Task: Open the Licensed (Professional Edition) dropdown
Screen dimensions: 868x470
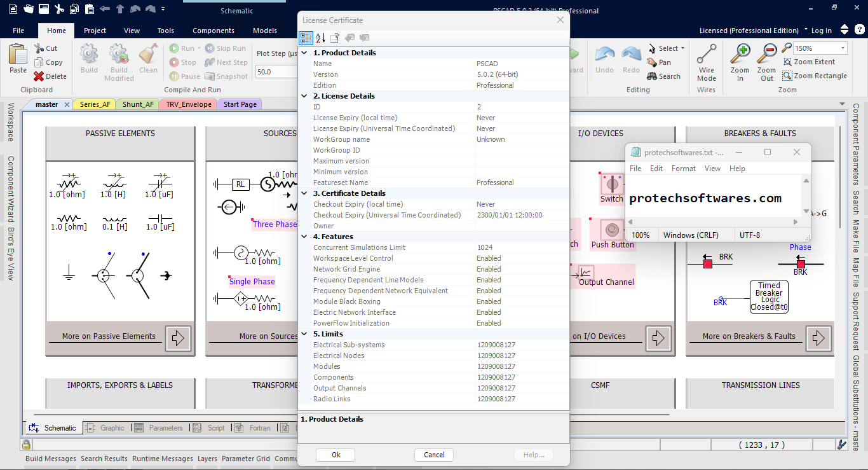Action: (806, 30)
